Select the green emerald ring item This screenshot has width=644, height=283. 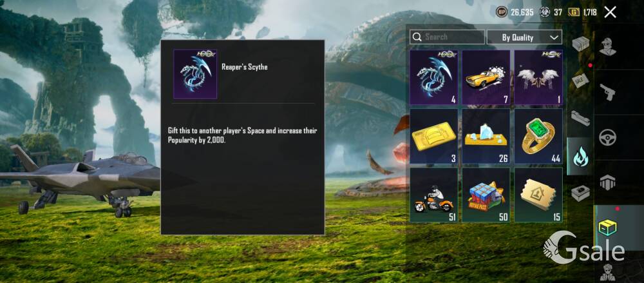pos(538,136)
